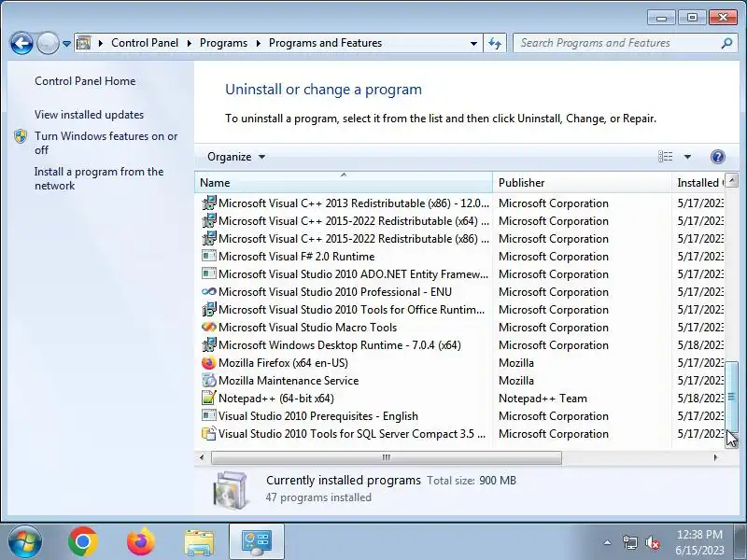Click the icon of Visual C++ 2015-2022 Redistributable (x86)
The height and width of the screenshot is (560, 747).
[x=208, y=238]
